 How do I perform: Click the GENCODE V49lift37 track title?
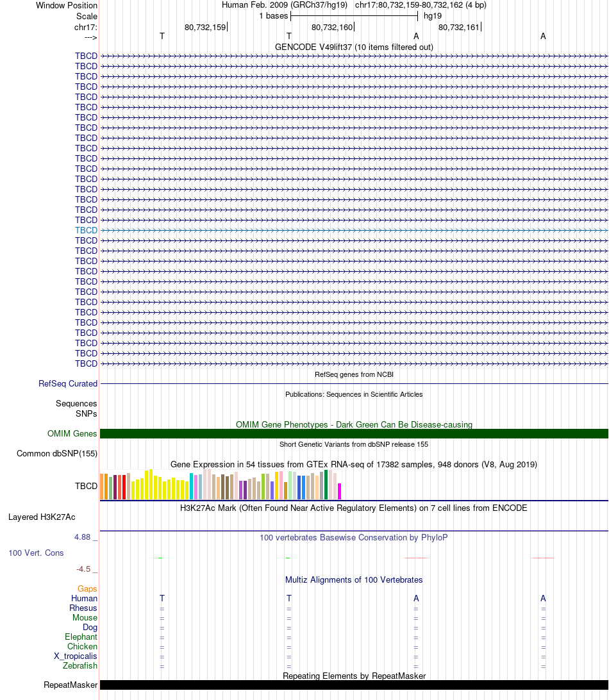pos(354,47)
